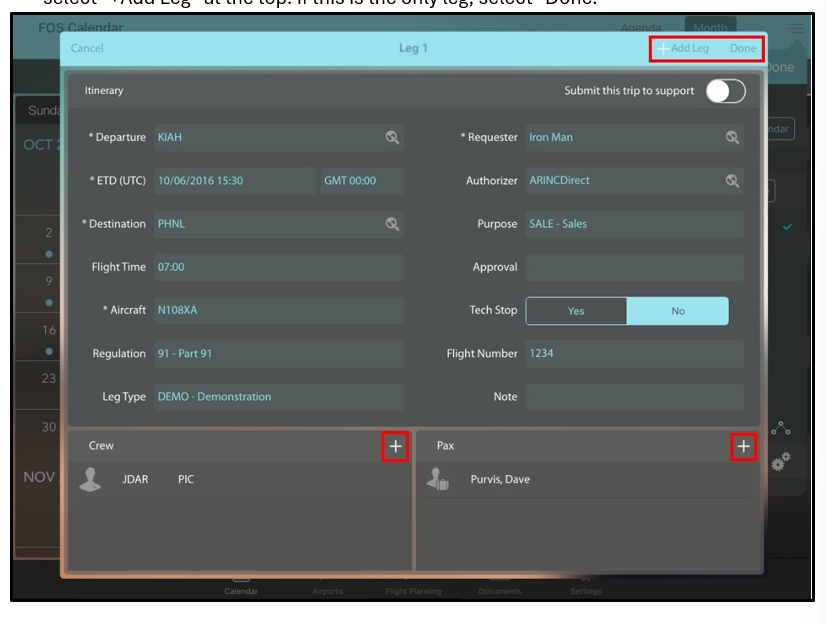Set Tech Stop to No
The height and width of the screenshot is (625, 826).
click(678, 311)
